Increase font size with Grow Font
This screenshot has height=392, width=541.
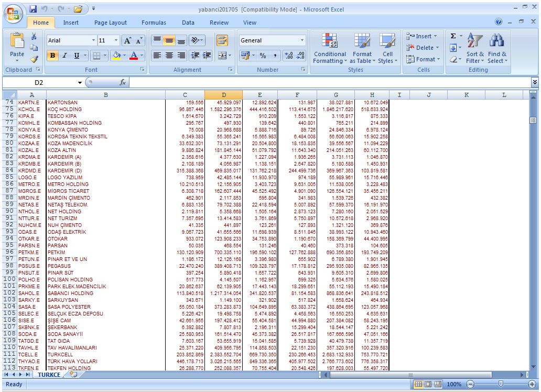point(127,41)
